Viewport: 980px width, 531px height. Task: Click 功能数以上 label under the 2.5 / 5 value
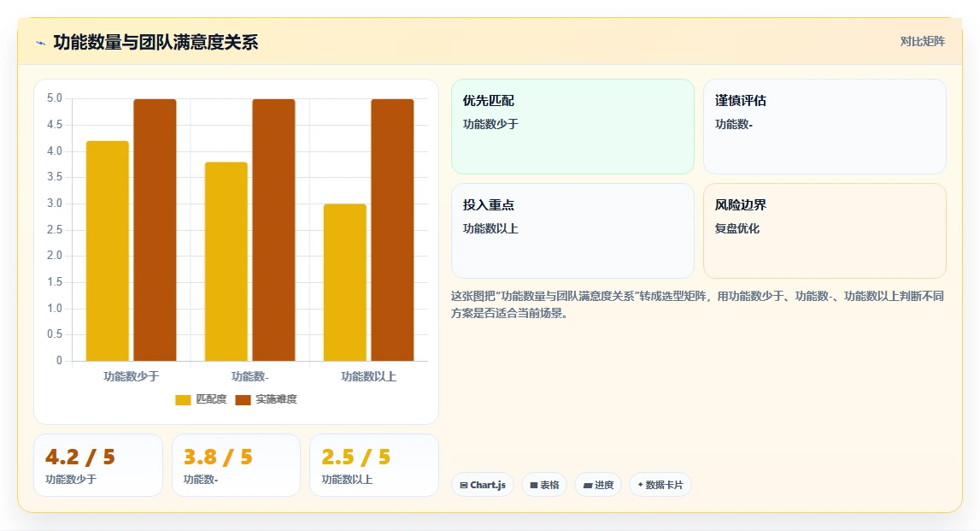[x=347, y=480]
